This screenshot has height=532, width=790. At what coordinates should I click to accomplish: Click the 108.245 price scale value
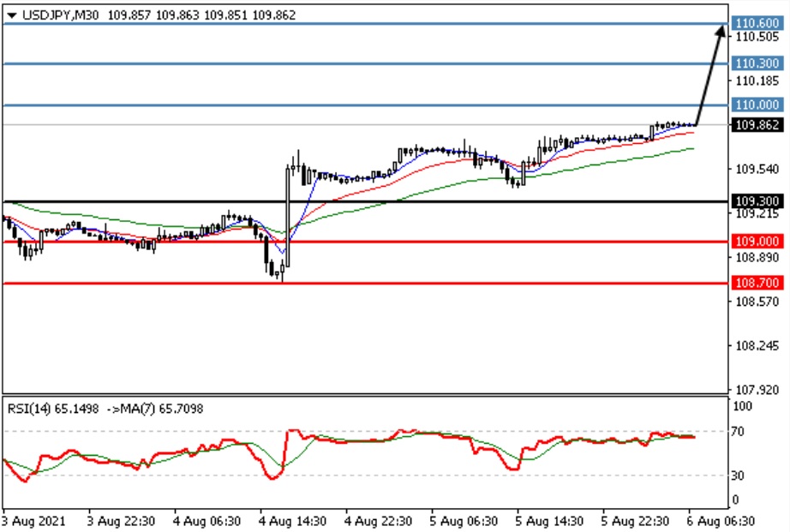pyautogui.click(x=757, y=345)
